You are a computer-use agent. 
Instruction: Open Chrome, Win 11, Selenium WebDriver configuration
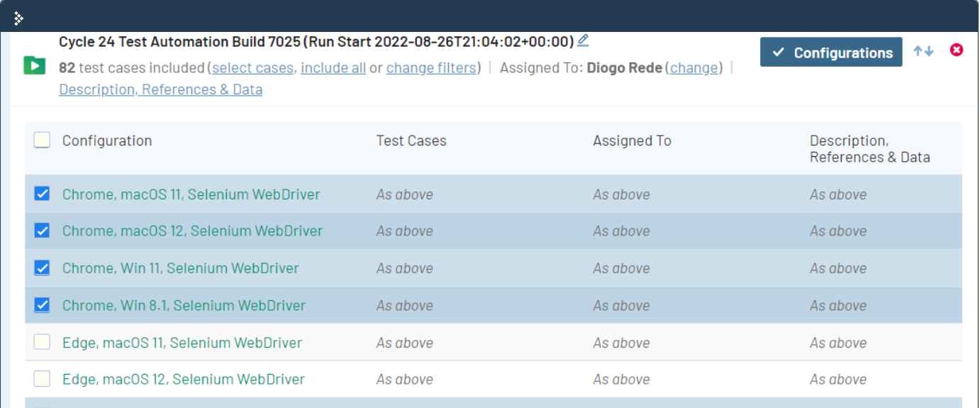pos(180,268)
